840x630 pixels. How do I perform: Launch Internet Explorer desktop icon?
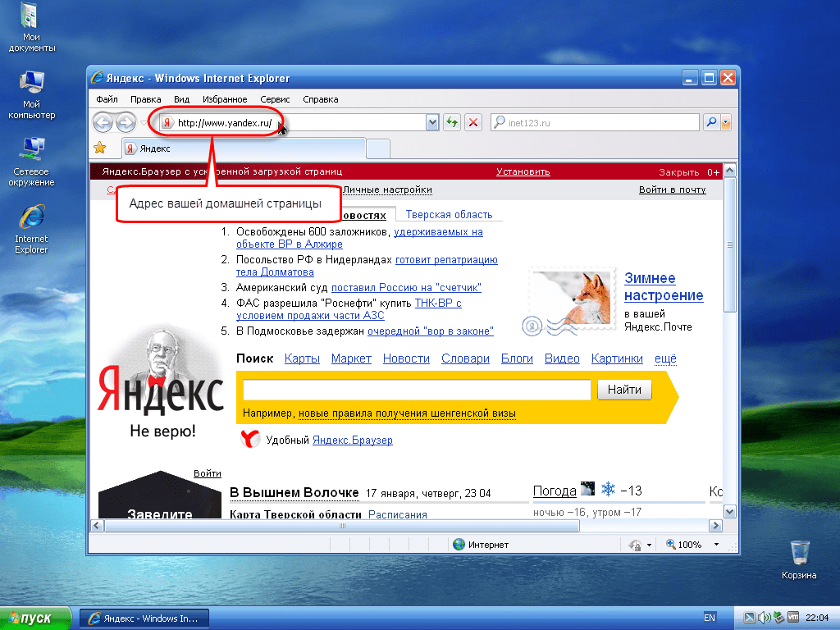coord(31,230)
